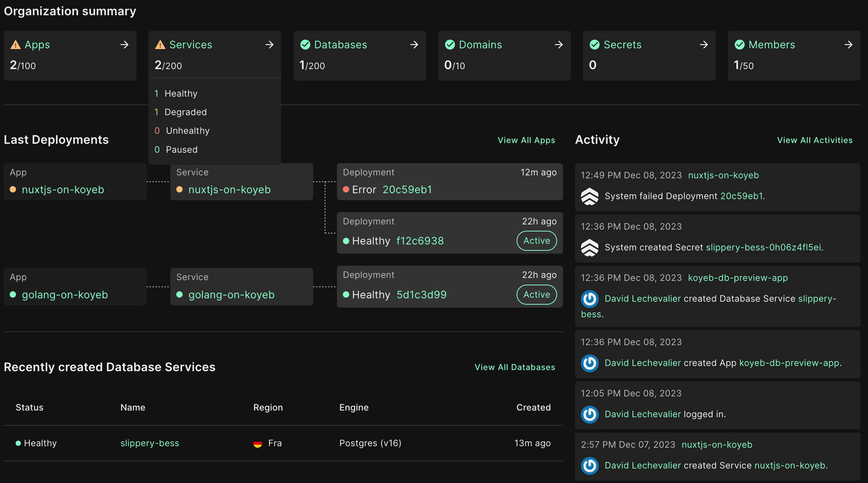Click the Apps card arrow icon

[125, 45]
